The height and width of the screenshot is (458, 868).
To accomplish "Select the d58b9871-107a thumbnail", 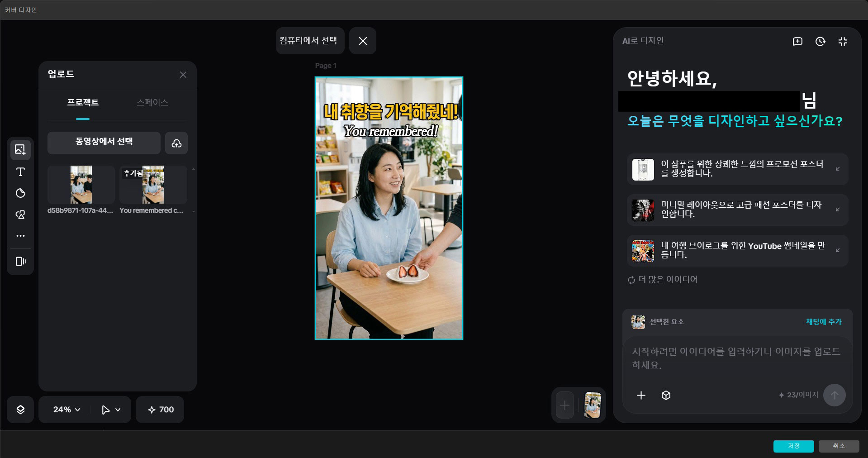I will 81,185.
